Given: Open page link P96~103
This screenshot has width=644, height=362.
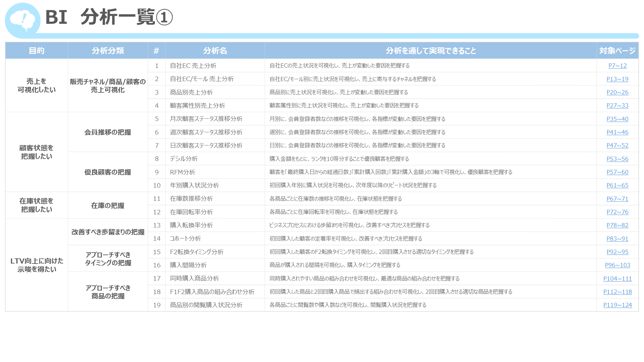Looking at the screenshot, I should coord(617,265).
